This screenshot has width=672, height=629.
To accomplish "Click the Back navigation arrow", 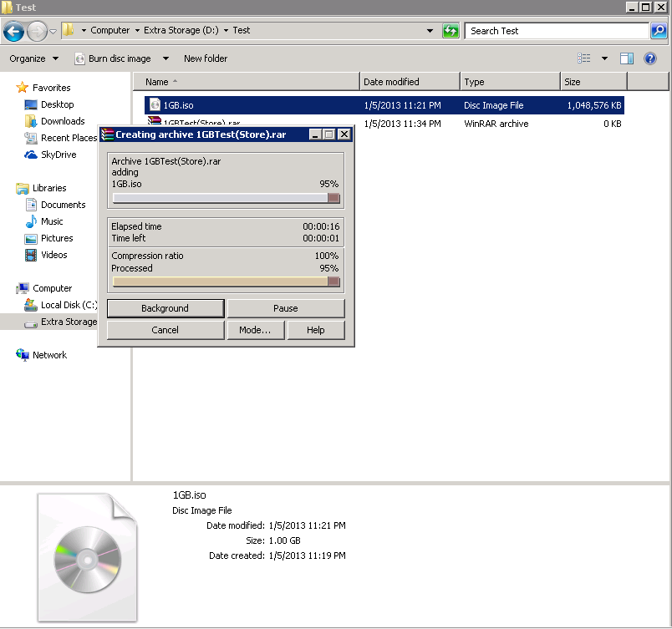I will pos(13,31).
